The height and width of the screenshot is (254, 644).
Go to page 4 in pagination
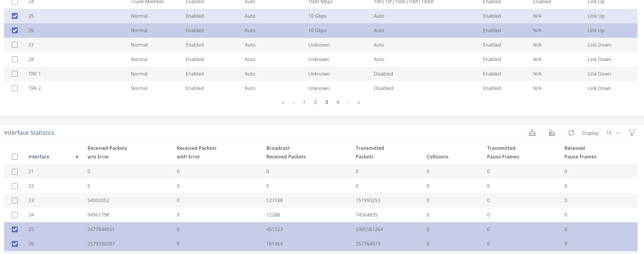click(x=338, y=102)
